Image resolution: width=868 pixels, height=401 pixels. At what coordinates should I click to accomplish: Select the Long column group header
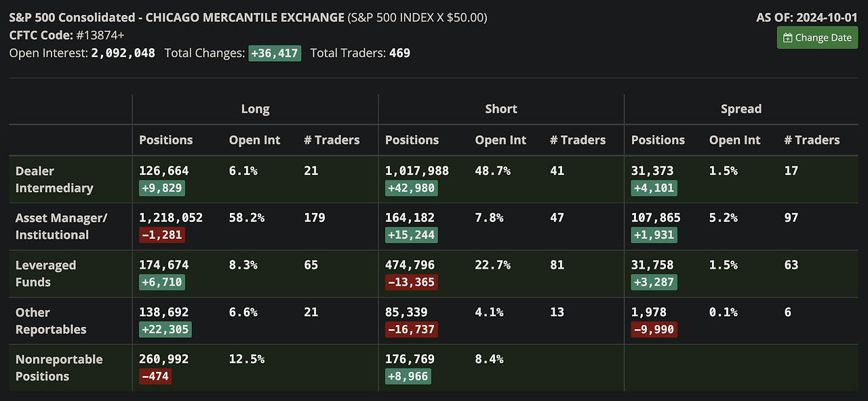255,109
